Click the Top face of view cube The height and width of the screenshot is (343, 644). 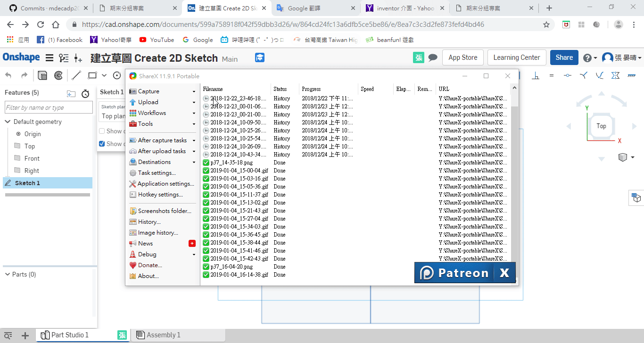(601, 126)
